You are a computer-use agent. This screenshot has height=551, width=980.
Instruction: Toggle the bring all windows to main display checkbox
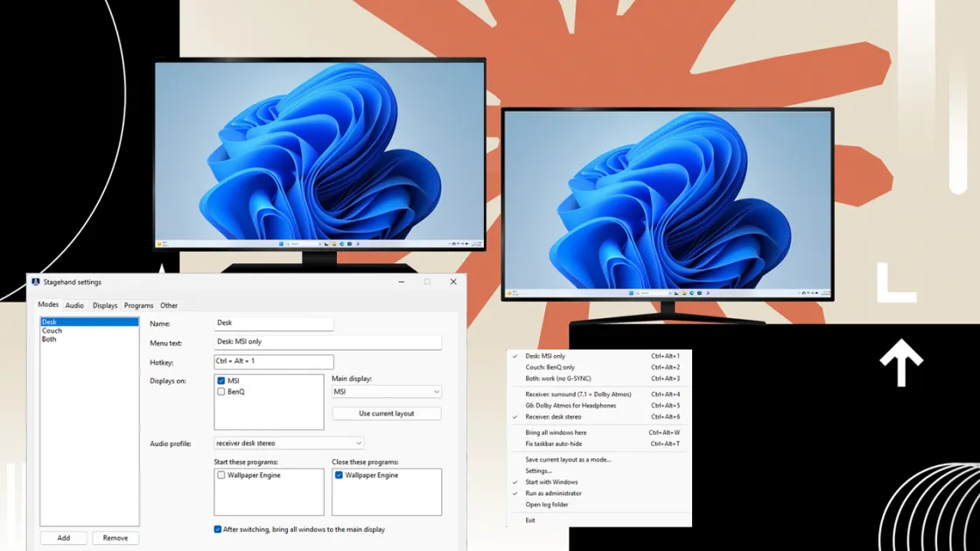point(218,529)
